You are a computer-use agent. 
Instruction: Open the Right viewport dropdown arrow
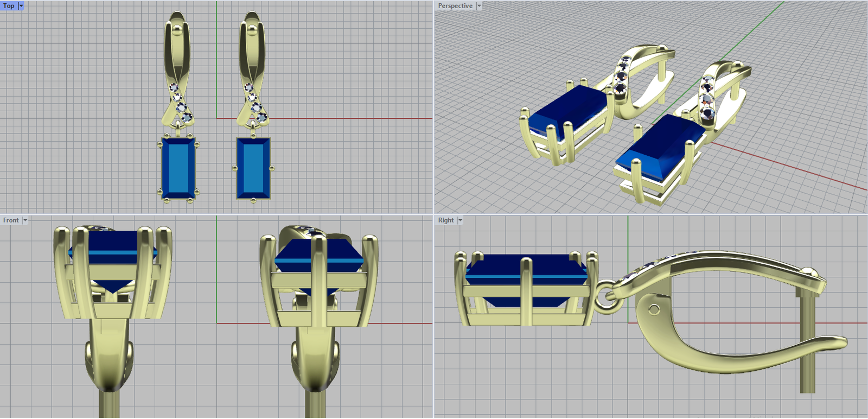click(x=461, y=220)
